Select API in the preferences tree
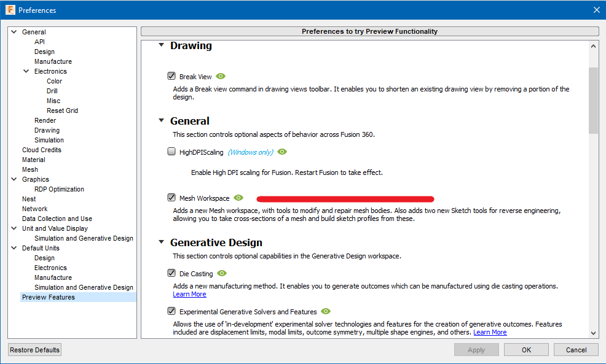Screen dimensions: 606x364 pos(39,42)
